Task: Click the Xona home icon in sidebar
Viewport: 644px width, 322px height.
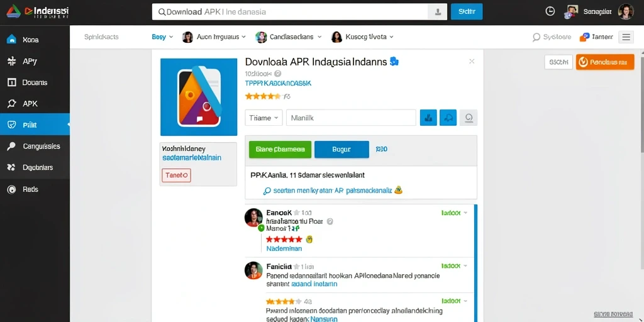Action: pyautogui.click(x=11, y=40)
